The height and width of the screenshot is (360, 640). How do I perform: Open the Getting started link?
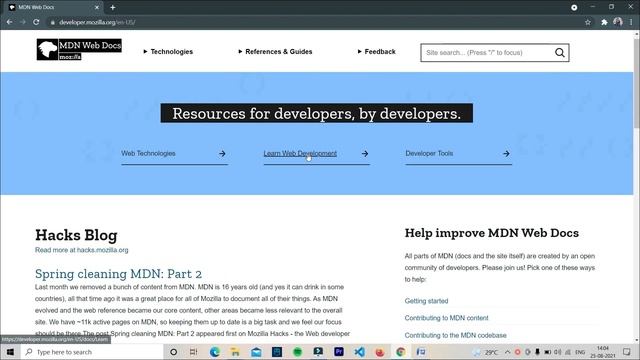pyautogui.click(x=426, y=301)
